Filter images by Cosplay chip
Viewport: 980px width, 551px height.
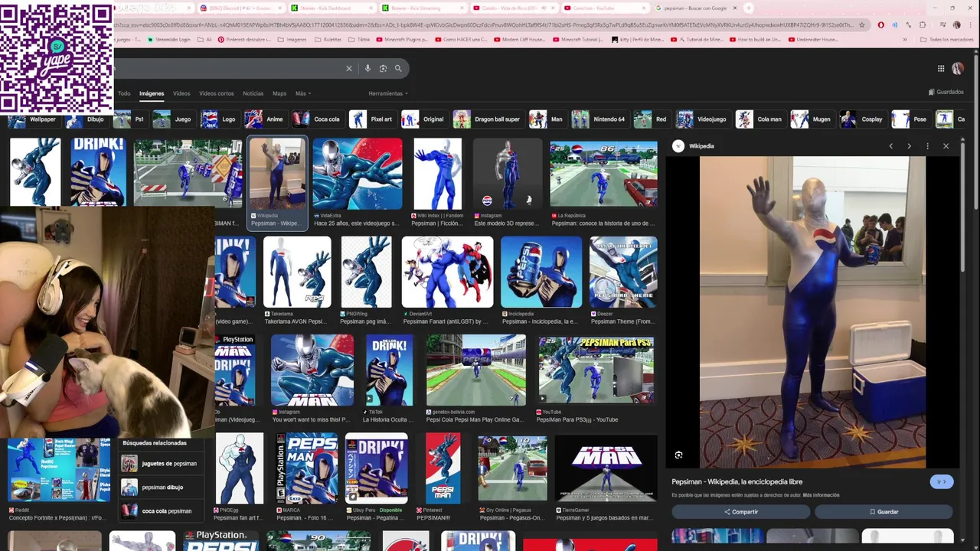point(863,119)
